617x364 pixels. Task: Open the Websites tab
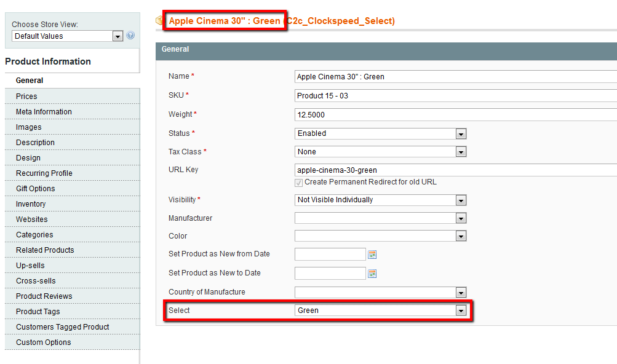(x=73, y=219)
